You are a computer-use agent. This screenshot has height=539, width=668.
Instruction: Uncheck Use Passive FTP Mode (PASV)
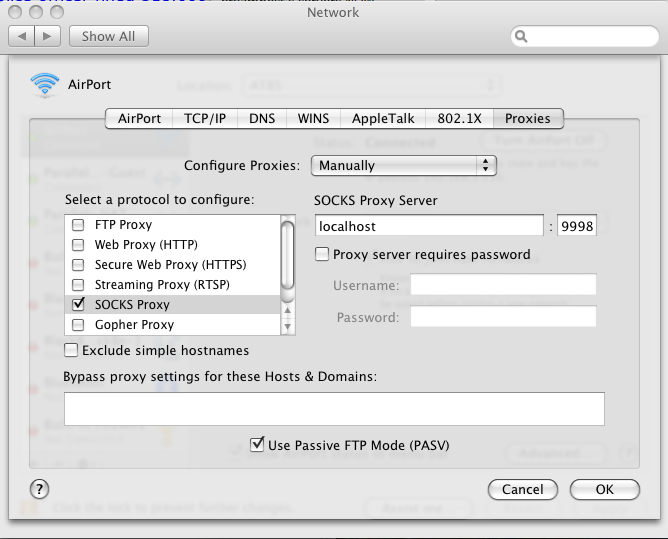pos(257,444)
